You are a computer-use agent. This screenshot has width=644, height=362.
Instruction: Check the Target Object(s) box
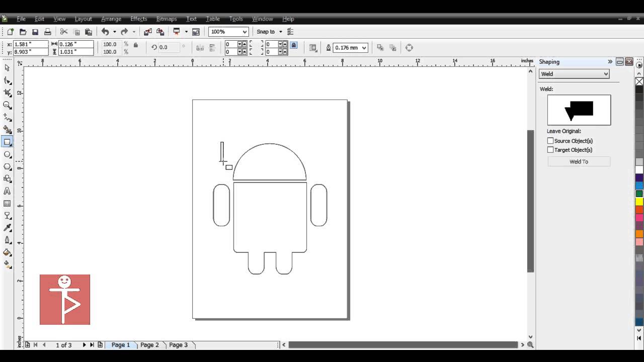[x=550, y=150]
